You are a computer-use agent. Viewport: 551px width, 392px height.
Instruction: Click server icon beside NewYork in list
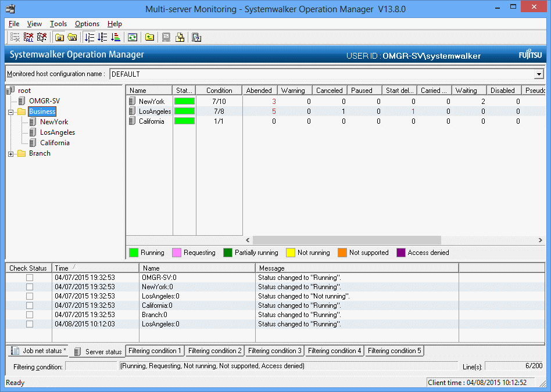pos(133,101)
